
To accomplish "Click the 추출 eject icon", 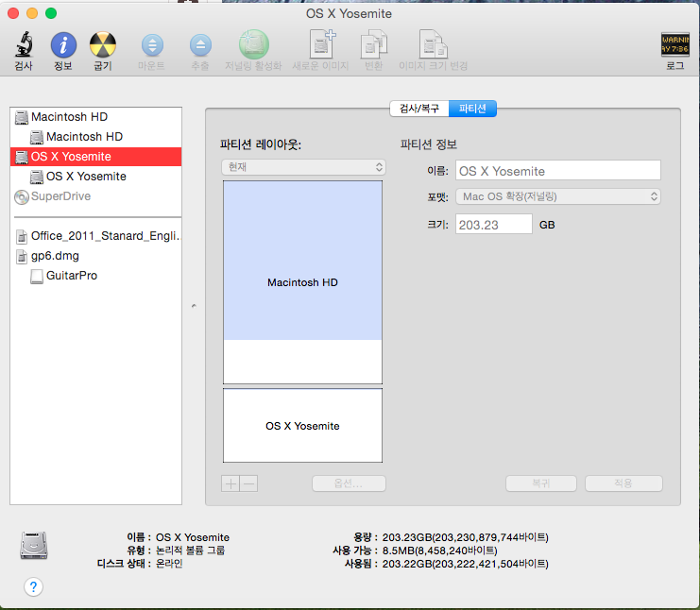I will click(x=200, y=45).
